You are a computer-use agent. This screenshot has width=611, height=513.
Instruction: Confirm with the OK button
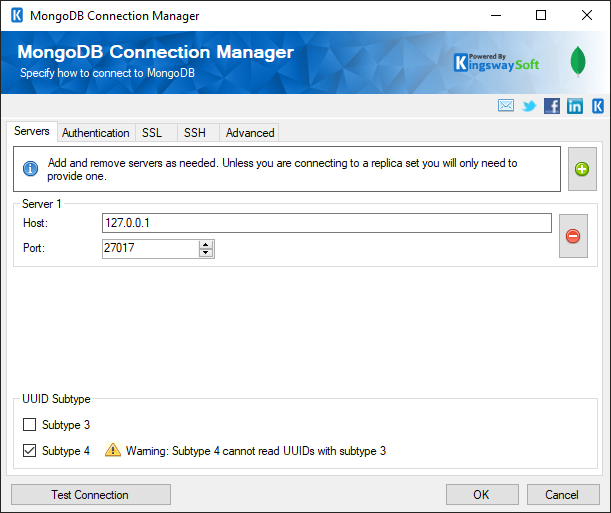(482, 495)
